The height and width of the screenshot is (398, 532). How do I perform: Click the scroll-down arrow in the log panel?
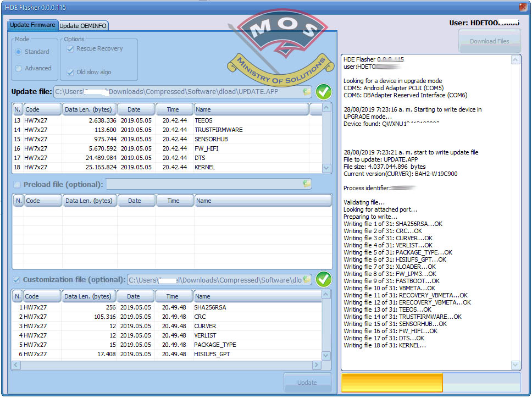[516, 364]
